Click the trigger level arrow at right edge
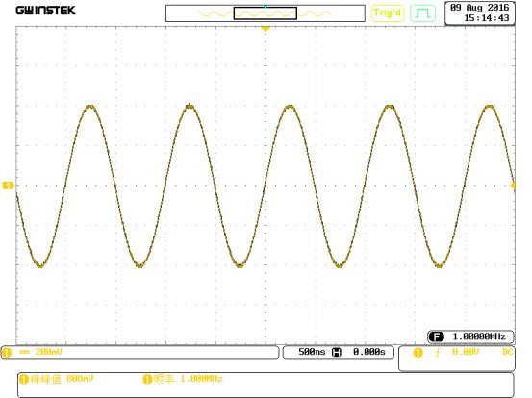The height and width of the screenshot is (398, 532). [513, 186]
